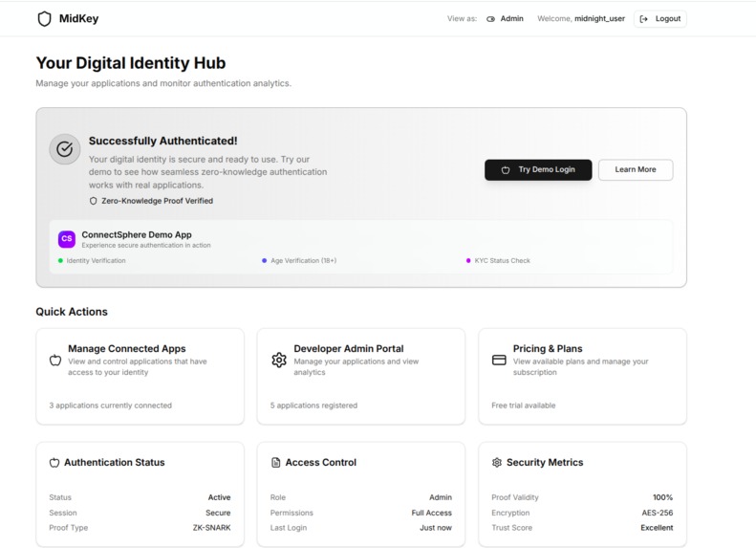Open the Developer Admin Portal card
This screenshot has width=756, height=548.
pos(361,377)
